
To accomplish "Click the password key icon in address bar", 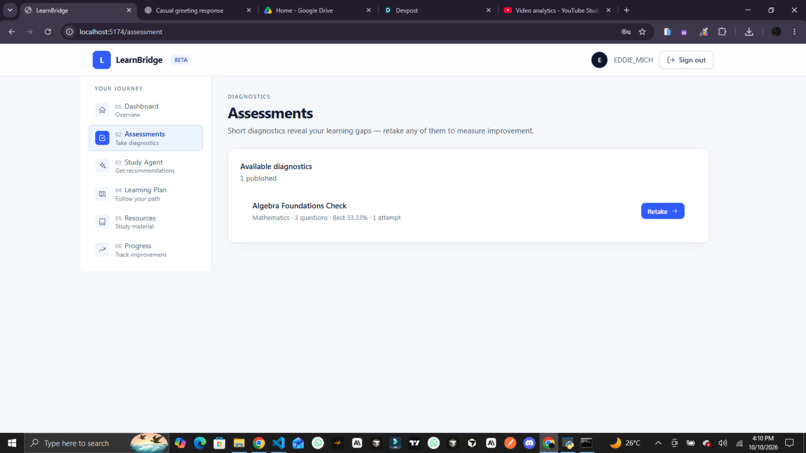I will tap(626, 32).
